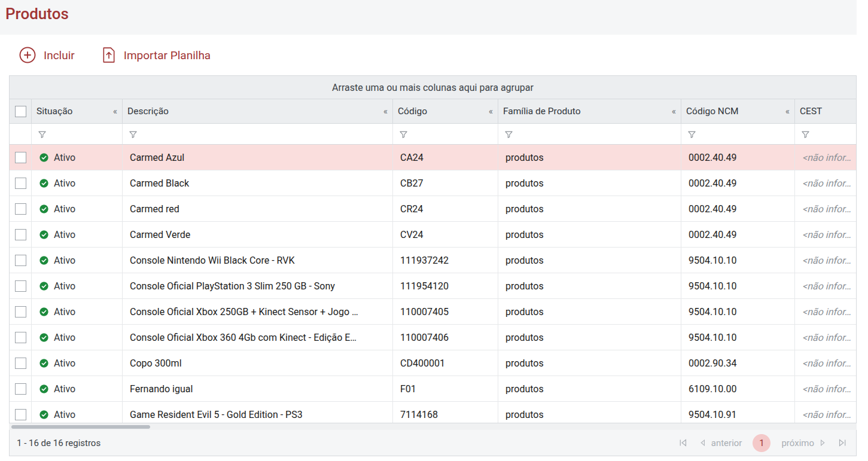Go to first page pagination icon

click(x=683, y=443)
